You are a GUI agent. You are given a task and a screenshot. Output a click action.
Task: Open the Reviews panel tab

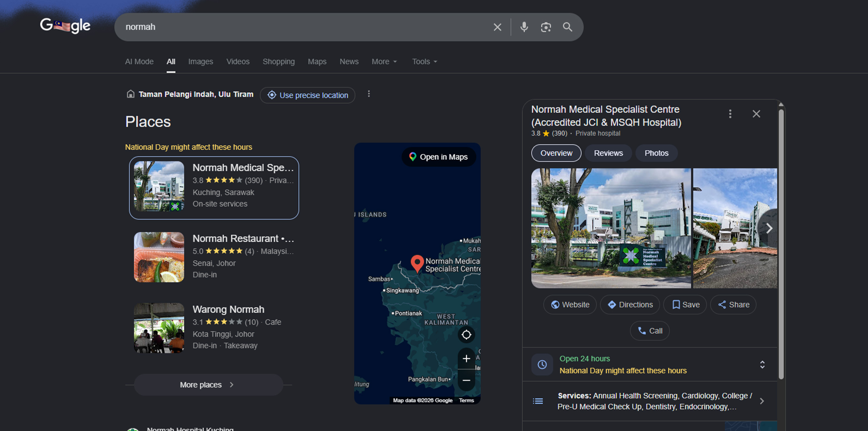(x=608, y=153)
